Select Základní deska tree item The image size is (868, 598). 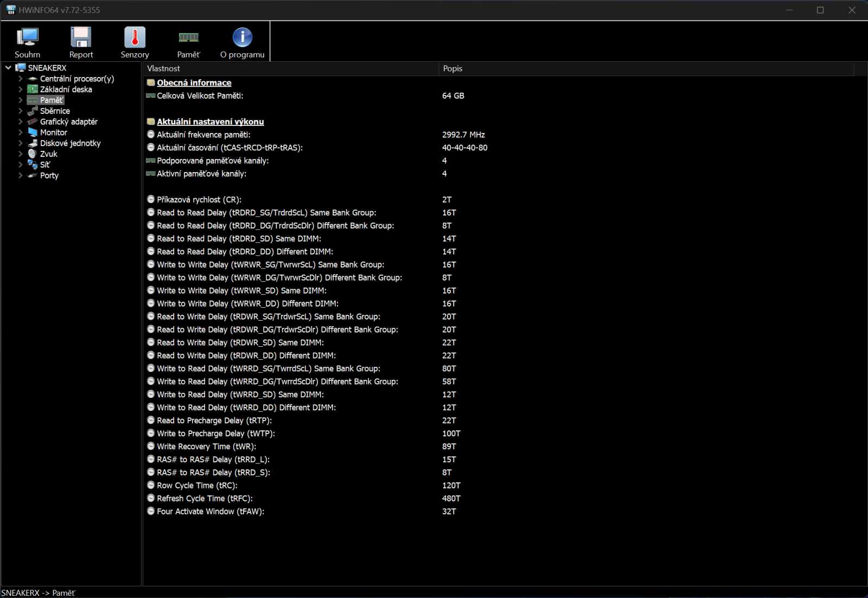coord(66,90)
